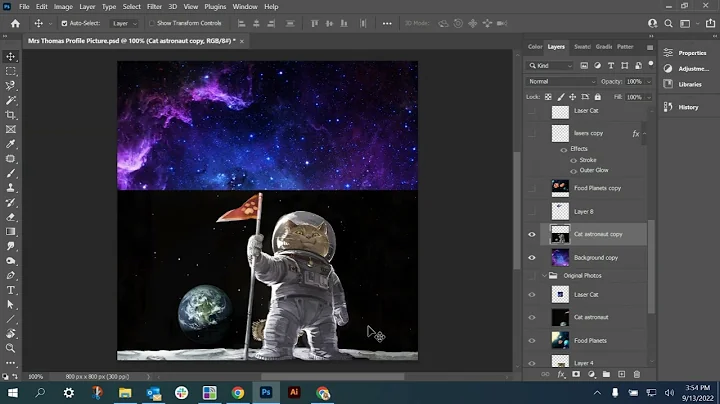This screenshot has width=720, height=404.
Task: Select the Frame tool
Action: pos(11,129)
